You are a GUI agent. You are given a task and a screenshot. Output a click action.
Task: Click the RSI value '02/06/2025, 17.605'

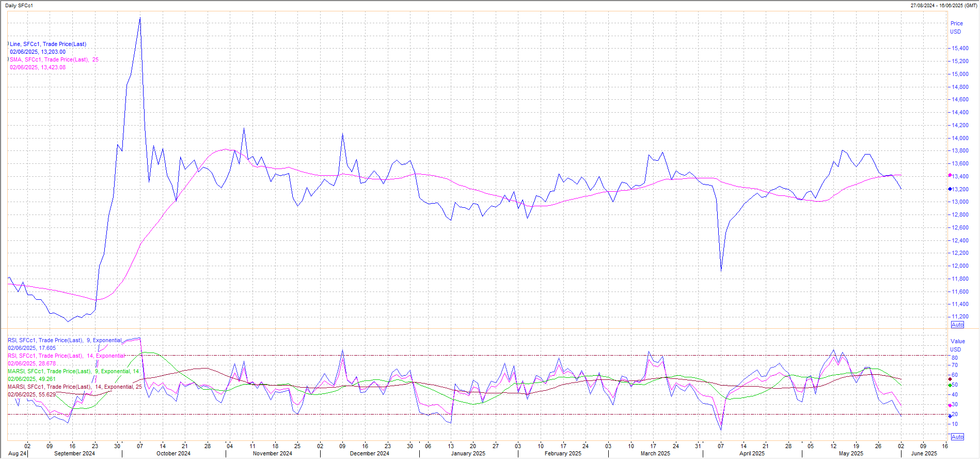click(x=31, y=348)
